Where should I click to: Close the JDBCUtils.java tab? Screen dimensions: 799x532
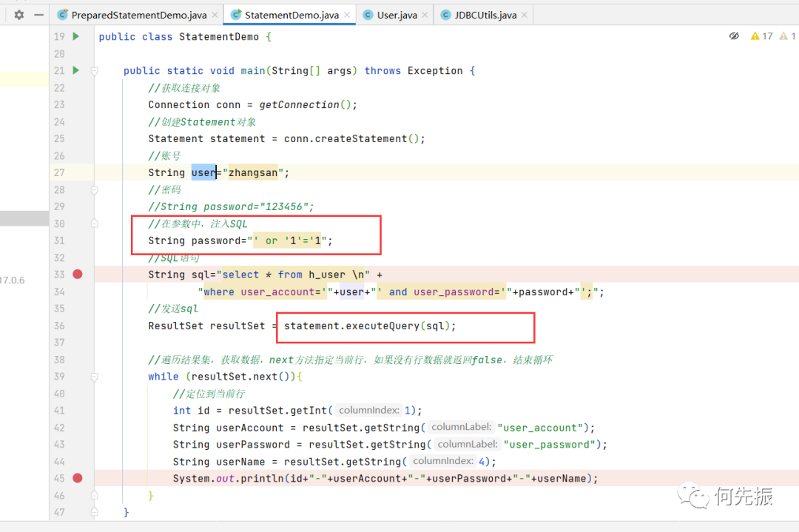[x=525, y=15]
